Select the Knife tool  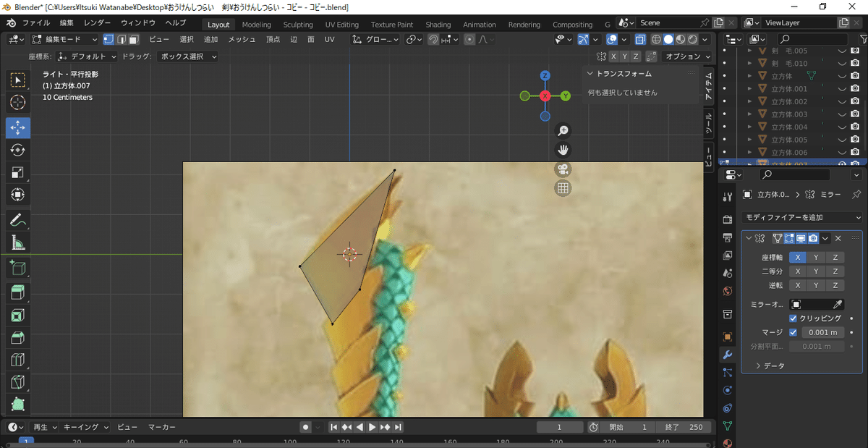coord(18,383)
